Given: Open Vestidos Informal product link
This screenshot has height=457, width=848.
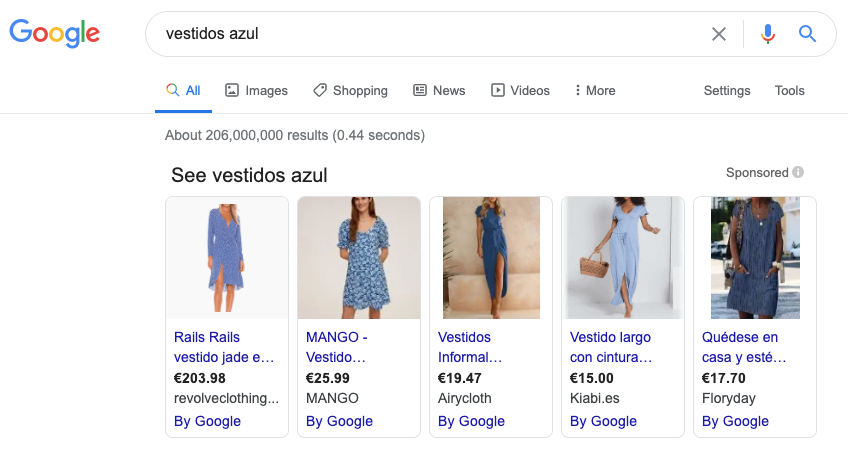Looking at the screenshot, I should (x=470, y=347).
